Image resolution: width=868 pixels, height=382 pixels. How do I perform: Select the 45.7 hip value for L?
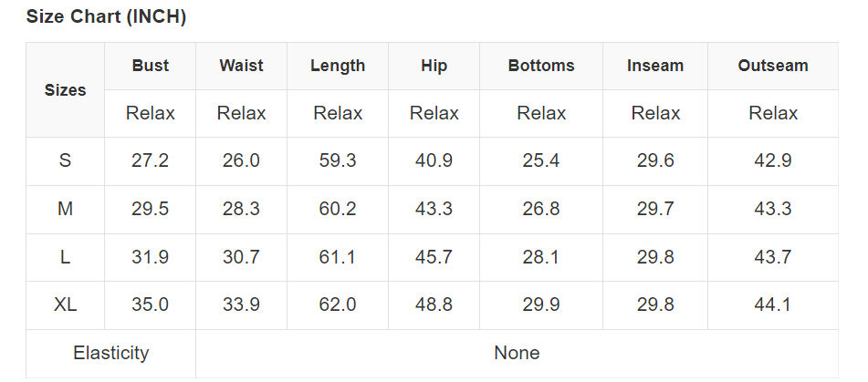[434, 257]
